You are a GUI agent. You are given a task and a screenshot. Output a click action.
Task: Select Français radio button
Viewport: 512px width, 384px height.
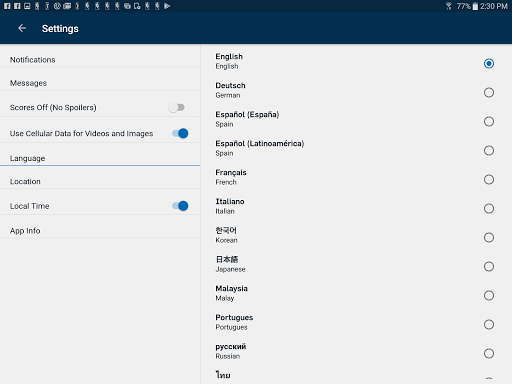tap(489, 179)
